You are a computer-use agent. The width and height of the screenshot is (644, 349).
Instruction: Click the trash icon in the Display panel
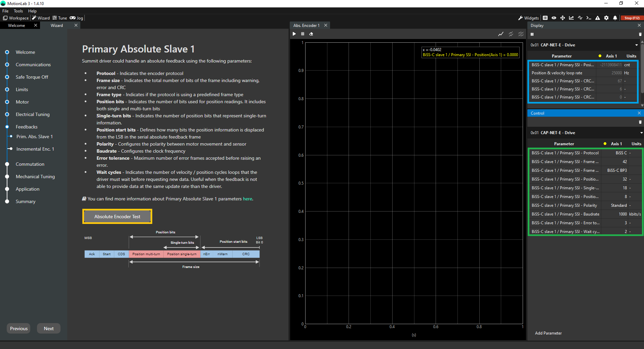pyautogui.click(x=640, y=34)
